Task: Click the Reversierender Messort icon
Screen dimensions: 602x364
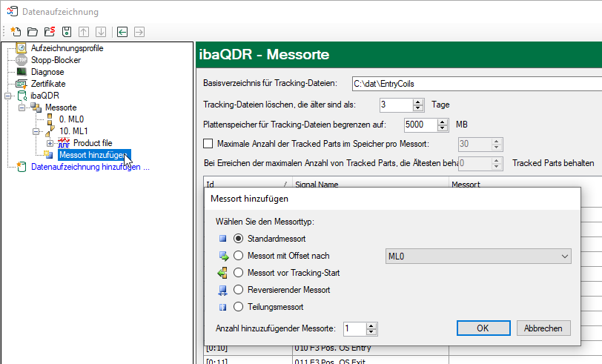Action: [222, 291]
